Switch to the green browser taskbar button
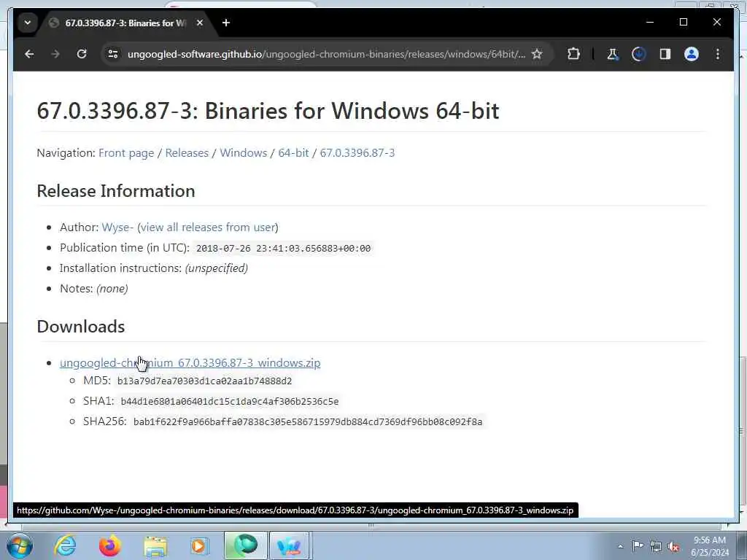747x560 pixels. click(x=245, y=545)
